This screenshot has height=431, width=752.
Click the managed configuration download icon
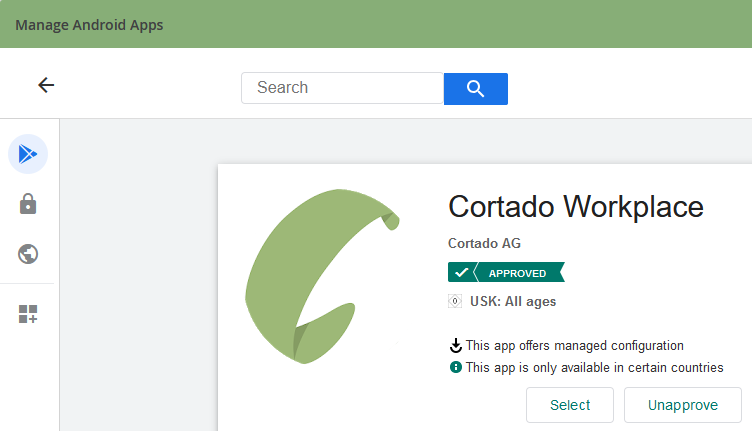coord(456,346)
